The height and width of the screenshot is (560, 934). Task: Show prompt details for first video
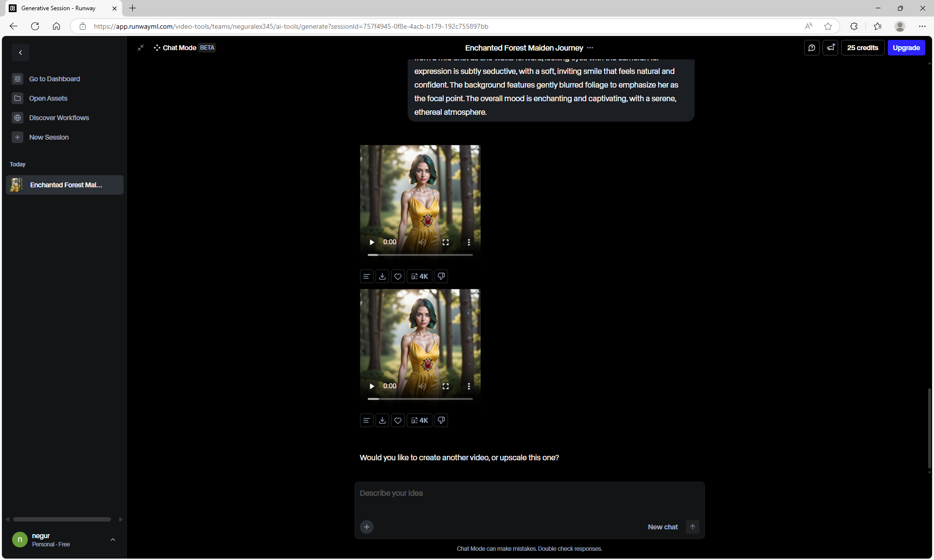click(x=367, y=276)
